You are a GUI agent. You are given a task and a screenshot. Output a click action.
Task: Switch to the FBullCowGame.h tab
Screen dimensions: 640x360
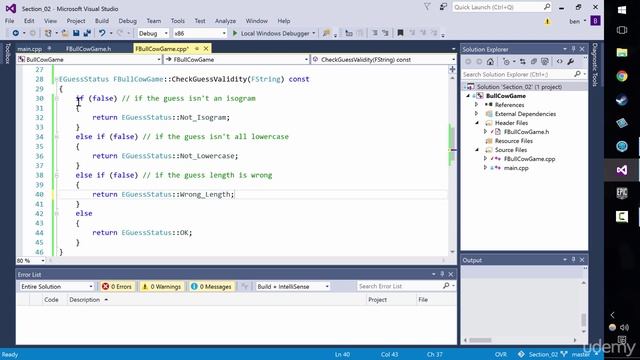89,49
